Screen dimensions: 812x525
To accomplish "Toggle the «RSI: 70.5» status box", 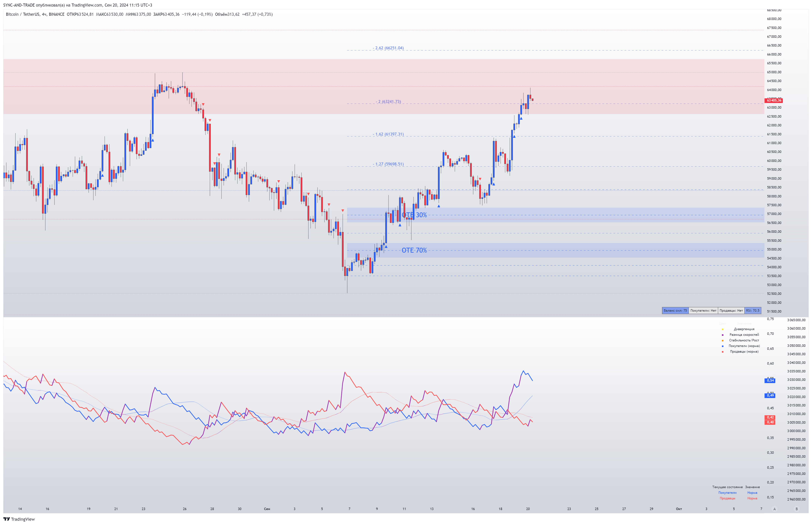I will click(753, 311).
